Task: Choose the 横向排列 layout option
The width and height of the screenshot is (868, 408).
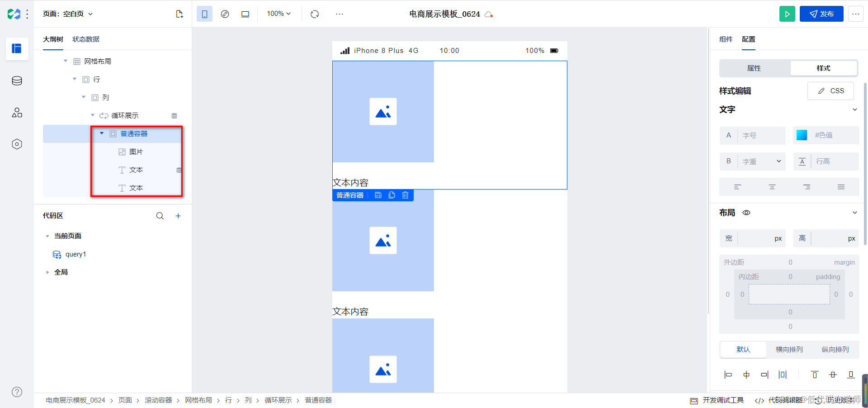Action: (789, 350)
